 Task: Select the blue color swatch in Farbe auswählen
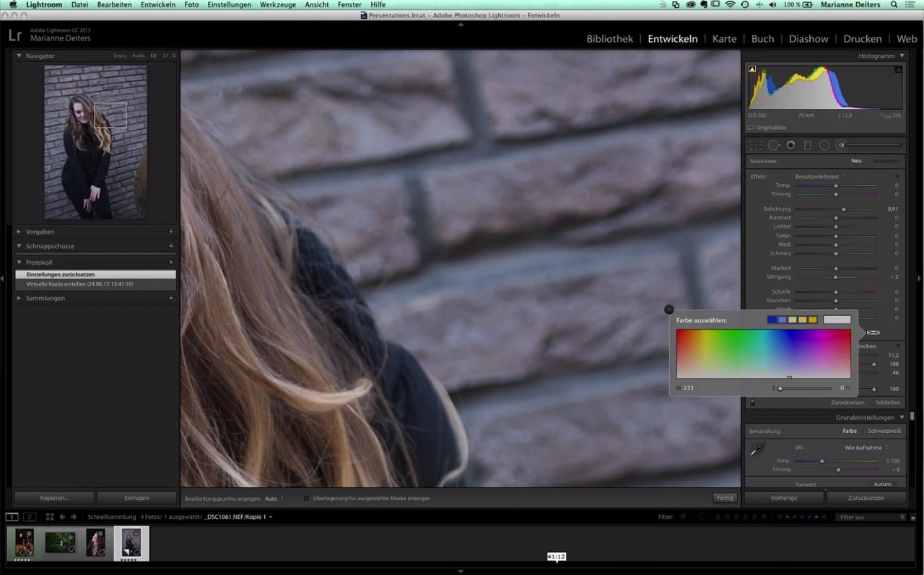tap(771, 319)
